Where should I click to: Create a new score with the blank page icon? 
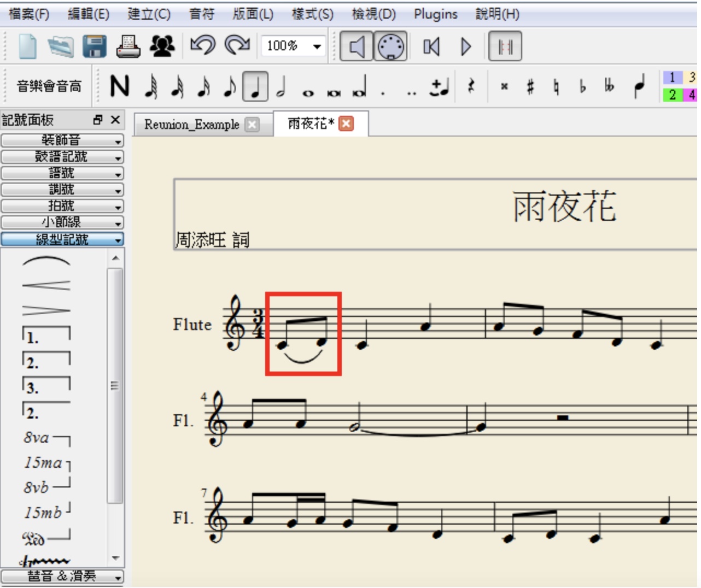click(x=28, y=46)
